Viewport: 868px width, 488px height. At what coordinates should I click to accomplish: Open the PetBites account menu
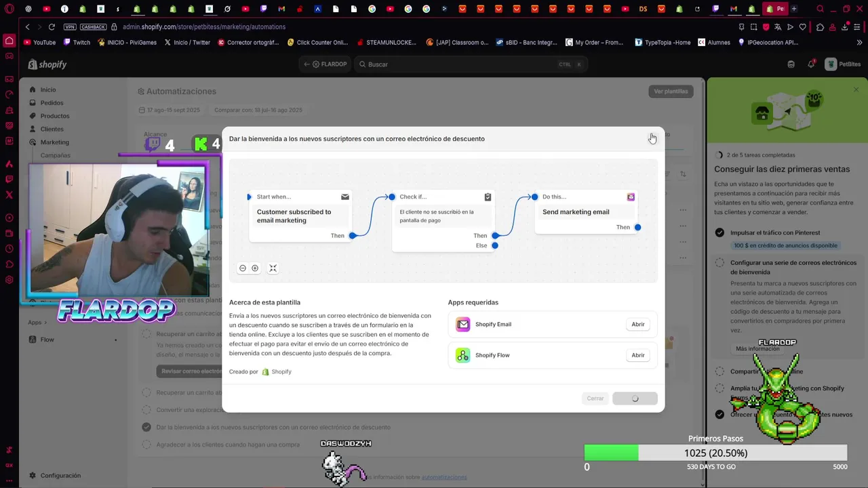click(843, 64)
